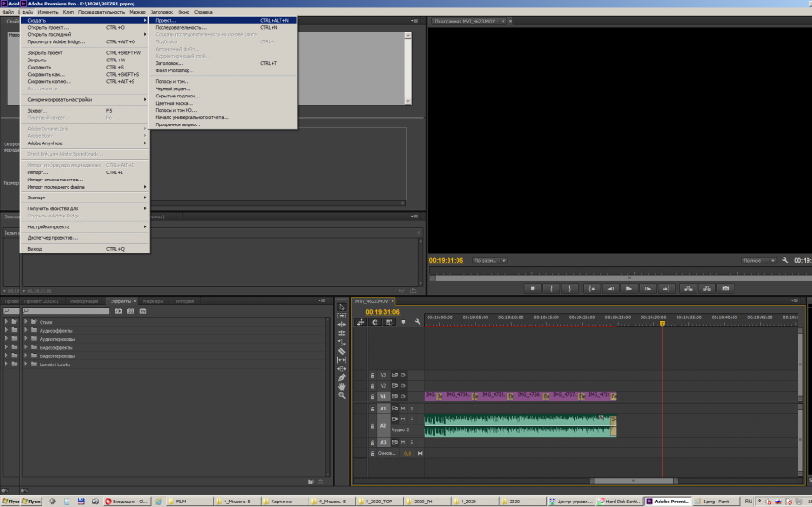Viewport: 812px width, 507px height.
Task: Mute audio track A1
Action: 403,409
